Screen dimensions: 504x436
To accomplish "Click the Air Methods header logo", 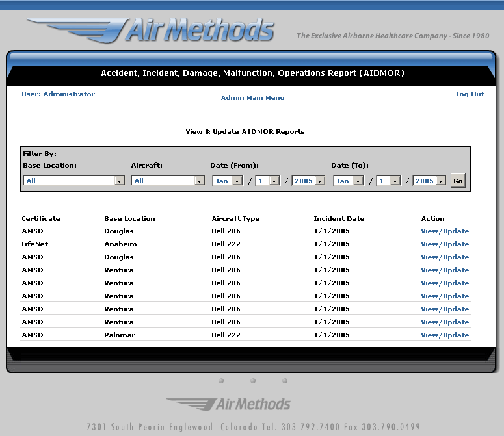I will click(150, 29).
